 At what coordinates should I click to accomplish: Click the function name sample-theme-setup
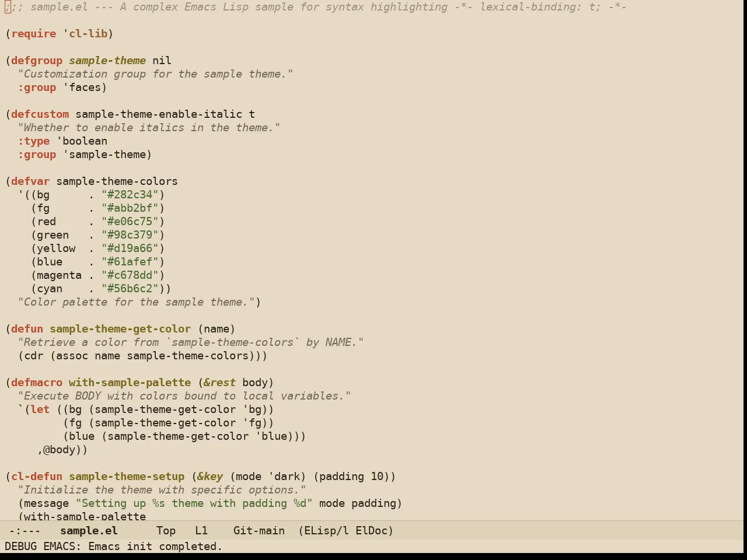point(127,477)
